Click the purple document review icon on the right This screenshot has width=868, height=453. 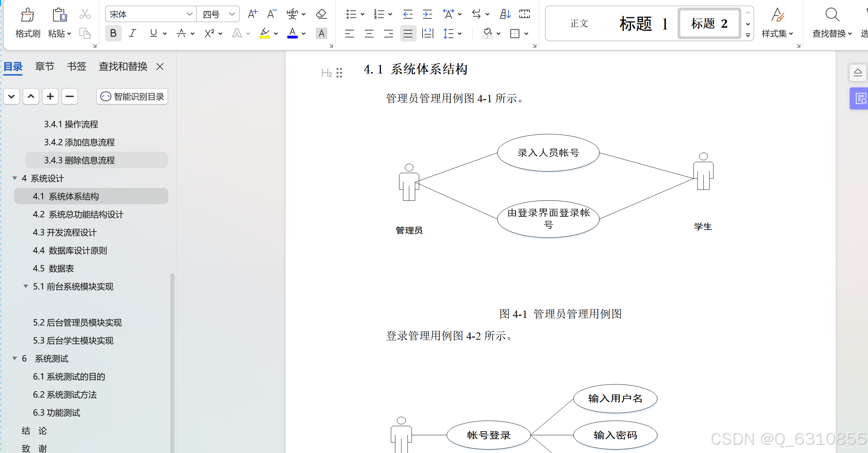coord(860,99)
